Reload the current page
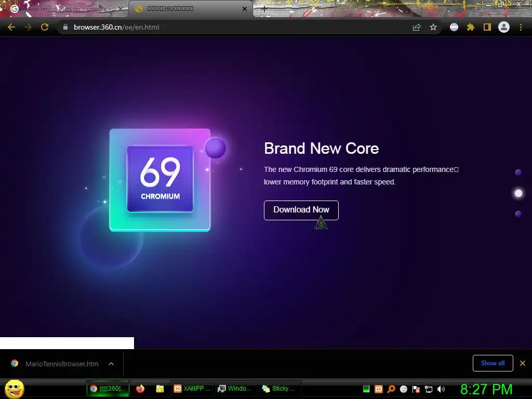Image resolution: width=532 pixels, height=399 pixels. [x=45, y=27]
